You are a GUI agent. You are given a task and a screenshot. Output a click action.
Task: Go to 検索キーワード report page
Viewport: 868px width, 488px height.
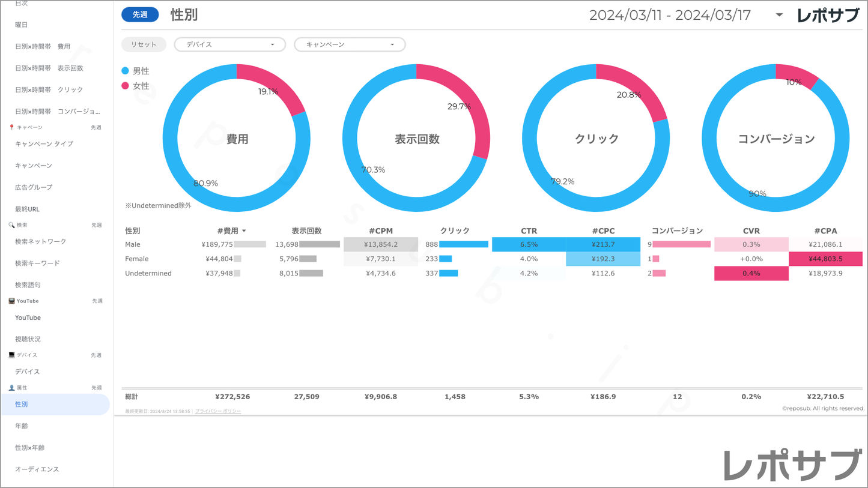coord(37,264)
